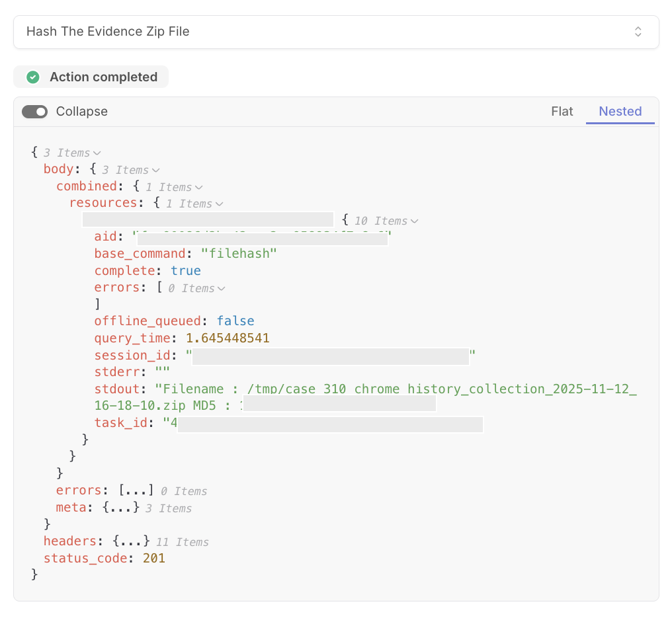Collapse the combined 1 Items node
This screenshot has width=672, height=620.
(198, 187)
